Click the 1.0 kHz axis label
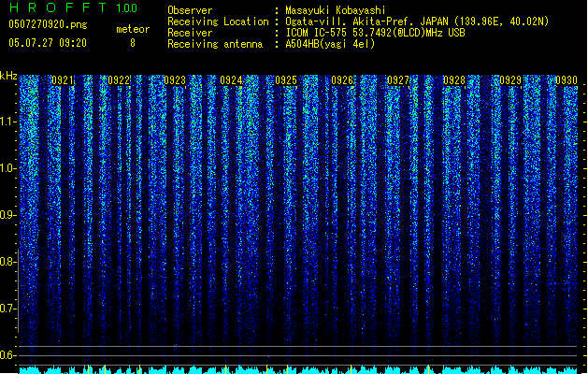The height and width of the screenshot is (374, 588). [x=7, y=168]
